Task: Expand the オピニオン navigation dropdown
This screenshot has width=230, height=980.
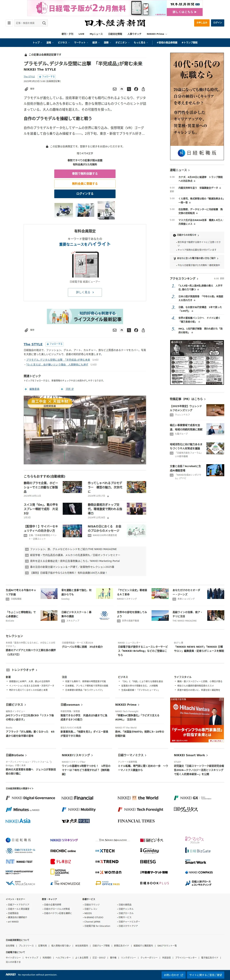Action: [x=122, y=43]
